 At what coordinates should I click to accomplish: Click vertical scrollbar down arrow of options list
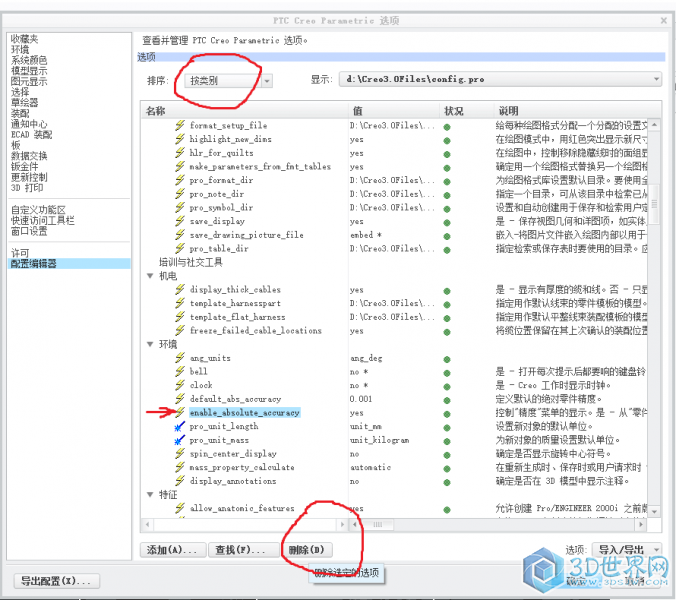654,512
